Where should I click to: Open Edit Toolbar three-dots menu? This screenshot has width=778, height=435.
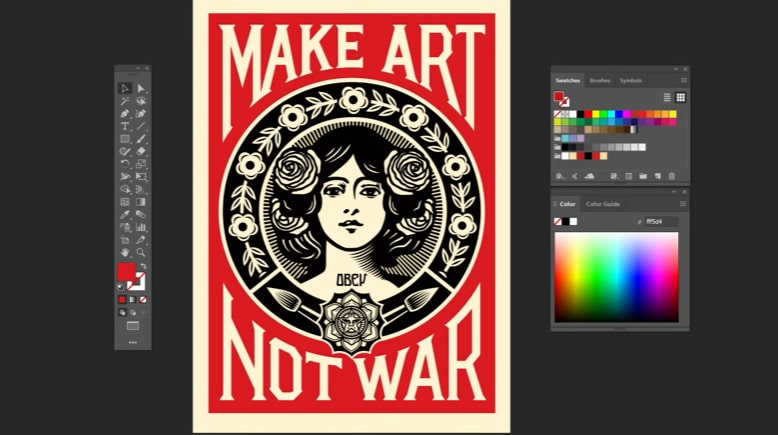click(132, 342)
